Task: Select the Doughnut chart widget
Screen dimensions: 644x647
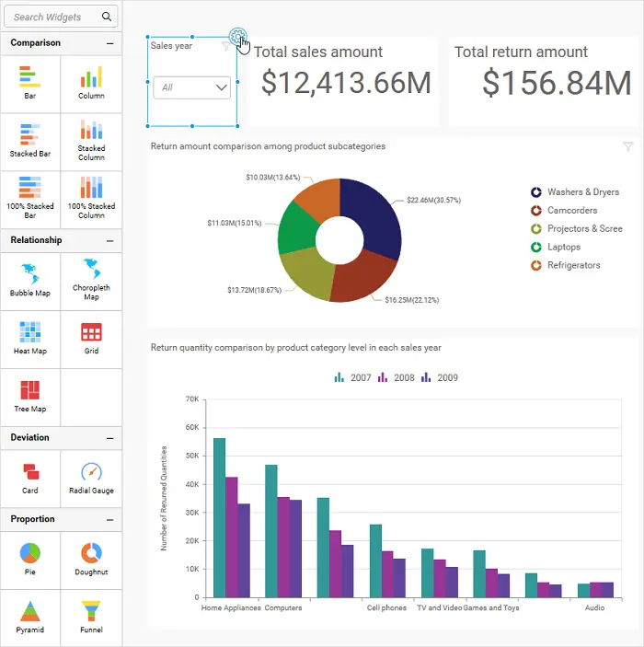Action: pyautogui.click(x=91, y=558)
